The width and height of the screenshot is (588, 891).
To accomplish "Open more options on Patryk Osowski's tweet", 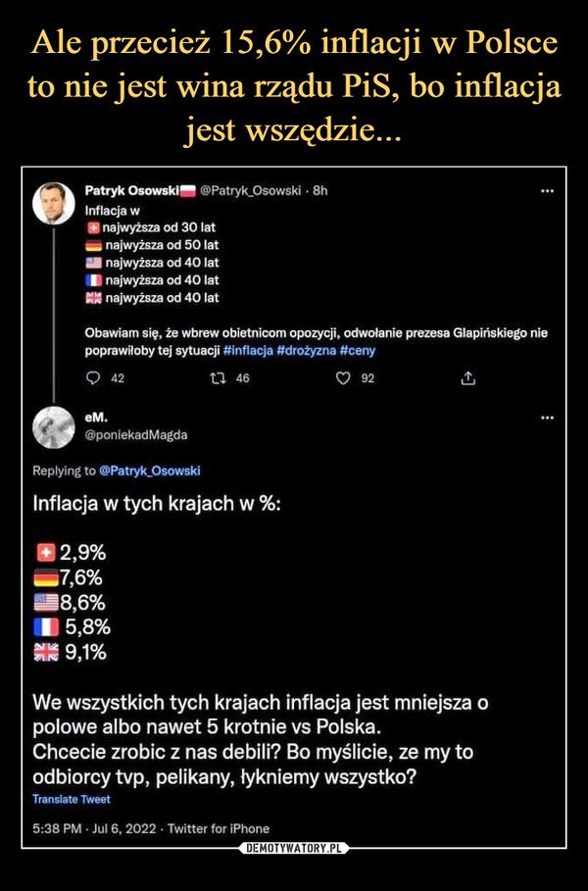I will [552, 189].
